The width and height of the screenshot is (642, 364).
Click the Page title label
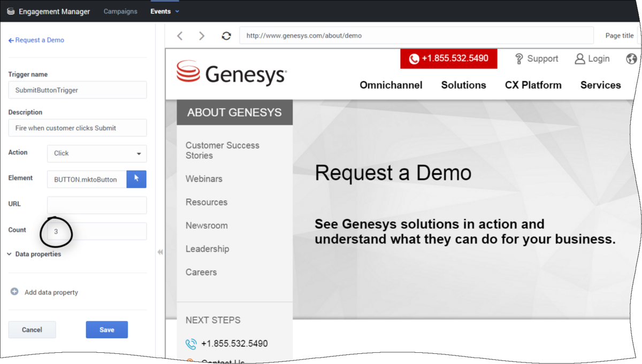click(x=620, y=36)
